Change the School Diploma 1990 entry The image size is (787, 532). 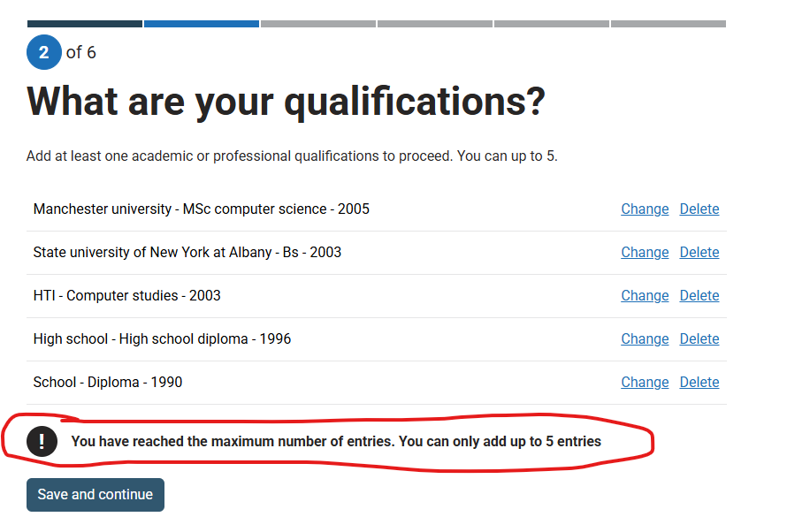(645, 382)
